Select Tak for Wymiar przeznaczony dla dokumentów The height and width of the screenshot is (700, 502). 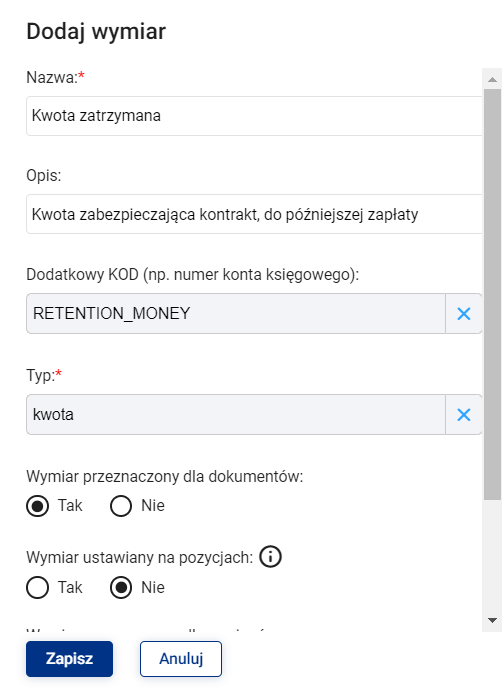point(38,506)
